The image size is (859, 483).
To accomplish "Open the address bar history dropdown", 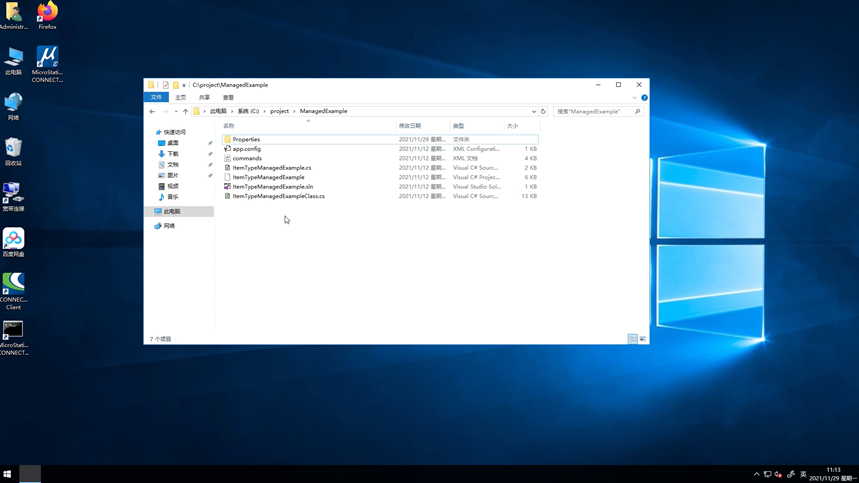I will (x=534, y=111).
